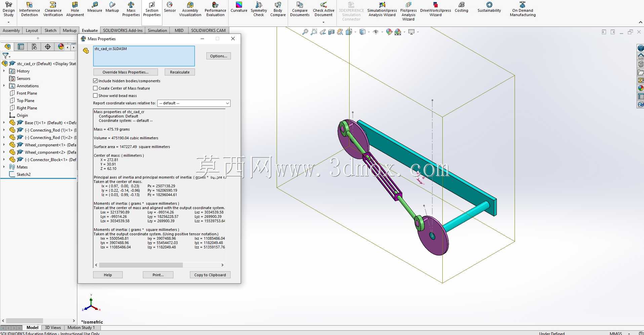The height and width of the screenshot is (335, 644).
Task: Click the Options... button
Action: 218,56
